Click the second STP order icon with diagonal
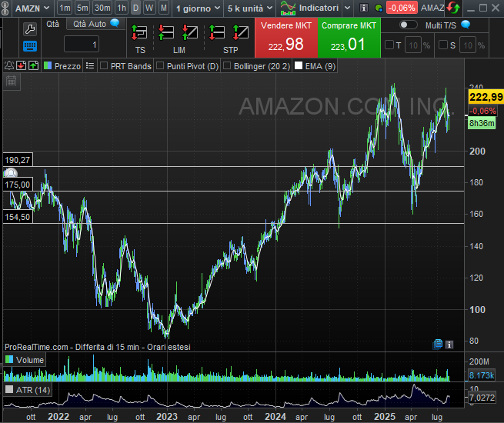The width and height of the screenshot is (504, 423). coord(241,33)
